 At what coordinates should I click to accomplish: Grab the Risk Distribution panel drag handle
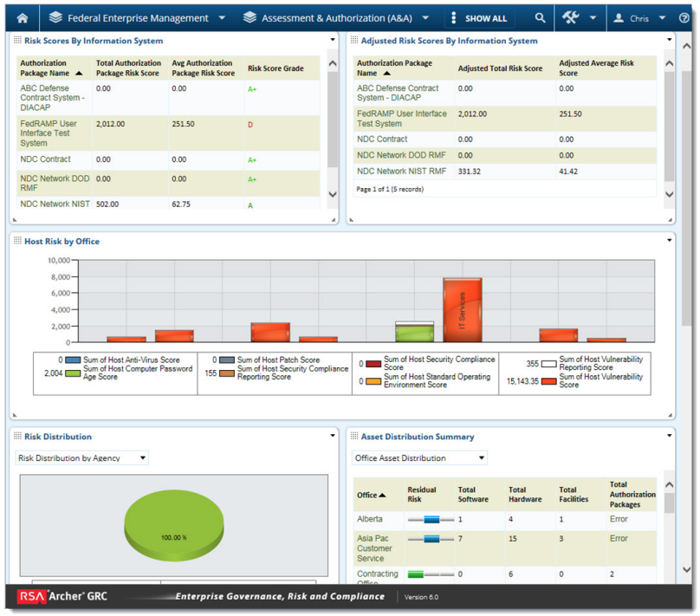[17, 436]
